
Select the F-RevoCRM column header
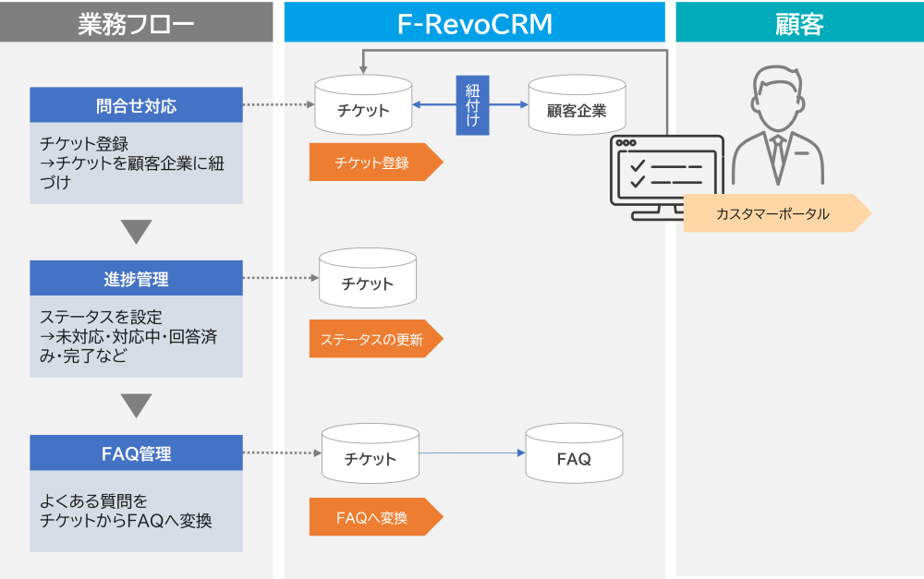coord(474,22)
